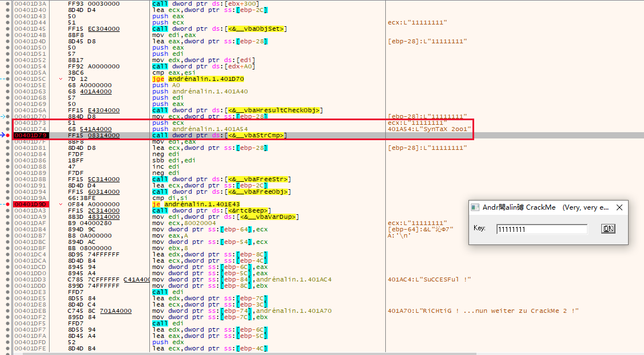Click the A:'\n' comment
Image resolution: width=644 pixels, height=355 pixels.
(399, 235)
